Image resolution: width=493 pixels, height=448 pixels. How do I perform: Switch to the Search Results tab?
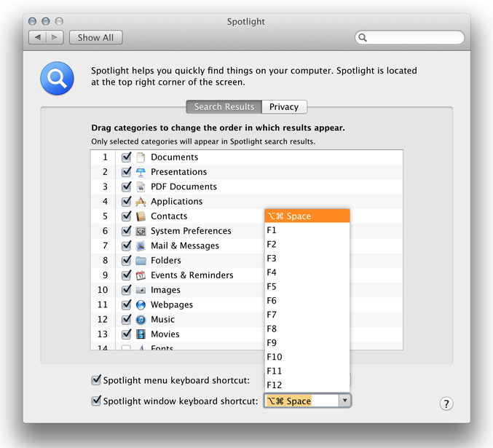pos(224,107)
